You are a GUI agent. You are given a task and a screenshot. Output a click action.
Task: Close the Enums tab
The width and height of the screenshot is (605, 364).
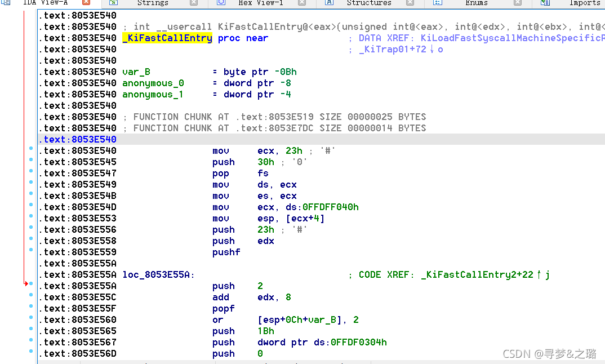tap(518, 2)
